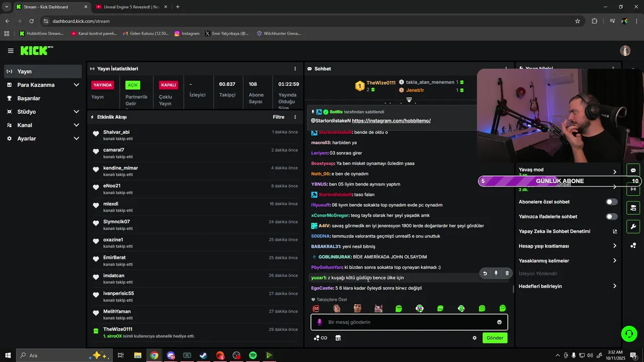Delete yuzar1's chat message
This screenshot has width=644, height=362.
507,274
